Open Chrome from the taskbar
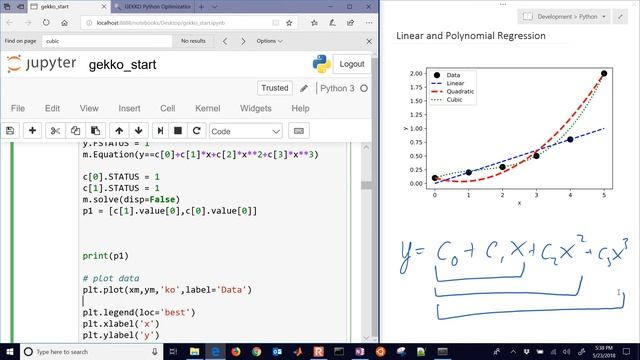640x360 pixels. click(256, 352)
